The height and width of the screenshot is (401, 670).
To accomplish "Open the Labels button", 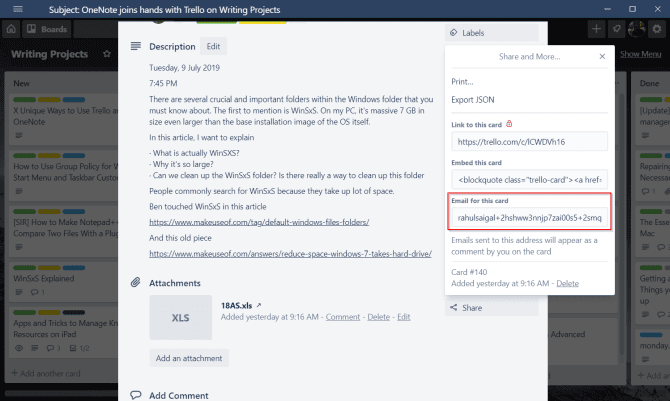I will [x=491, y=33].
